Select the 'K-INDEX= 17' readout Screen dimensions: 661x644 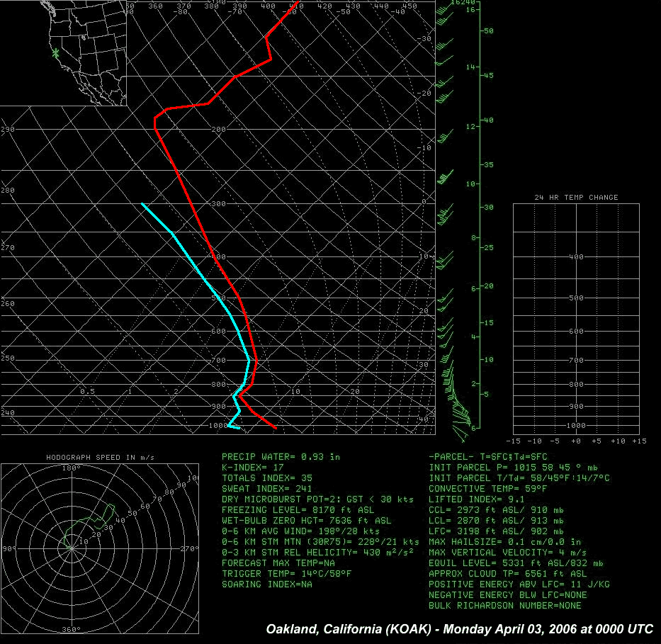pos(252,468)
